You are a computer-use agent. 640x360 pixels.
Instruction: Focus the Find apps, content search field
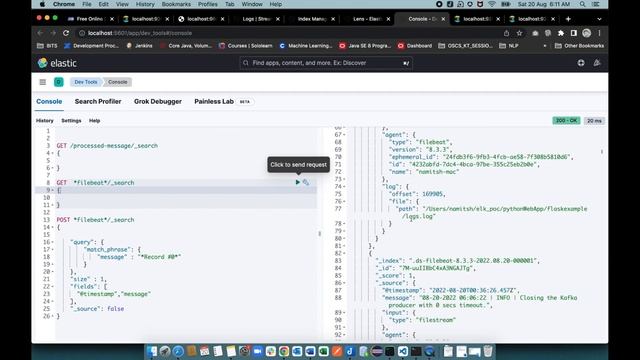point(325,63)
